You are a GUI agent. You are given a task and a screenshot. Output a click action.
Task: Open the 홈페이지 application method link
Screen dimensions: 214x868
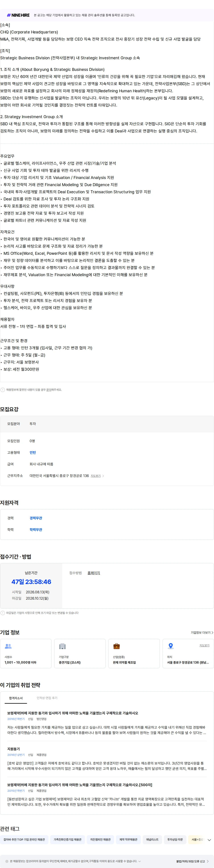click(x=94, y=573)
